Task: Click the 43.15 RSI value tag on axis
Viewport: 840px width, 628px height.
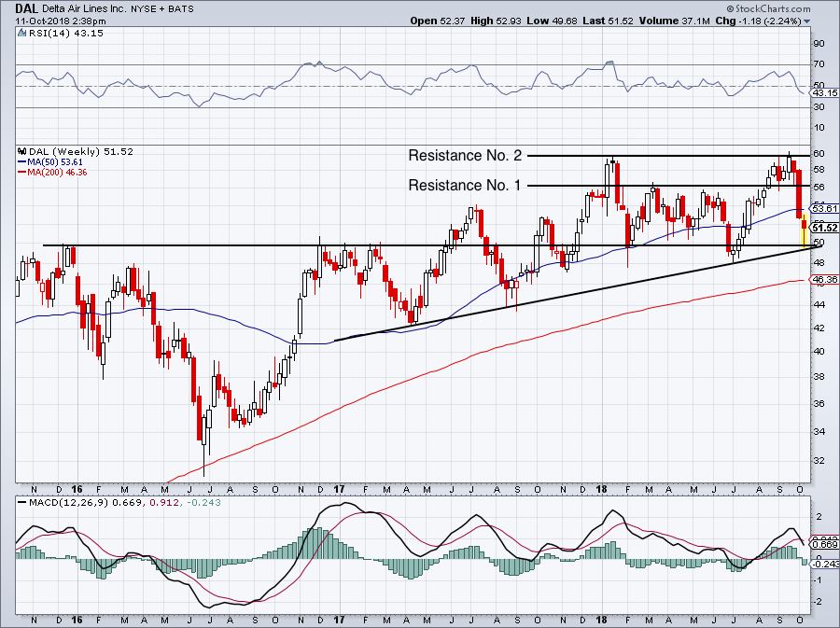Action: [x=825, y=93]
